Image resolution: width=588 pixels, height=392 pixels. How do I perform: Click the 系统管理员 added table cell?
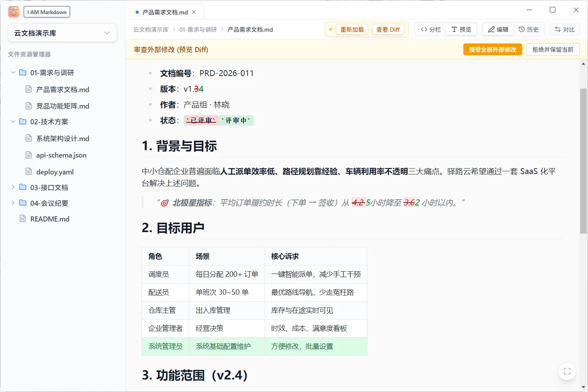point(165,347)
